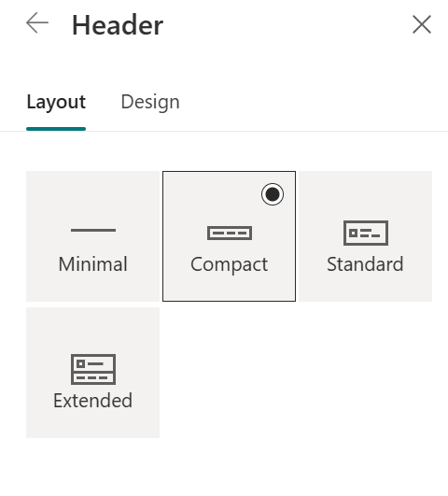Toggle the Compact option radio button
The image size is (448, 496).
tap(273, 194)
